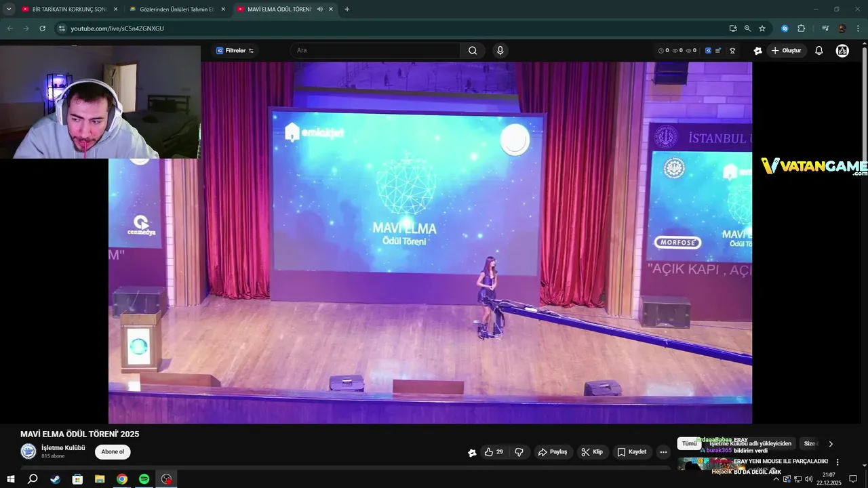Click the Ara search field

coord(375,51)
